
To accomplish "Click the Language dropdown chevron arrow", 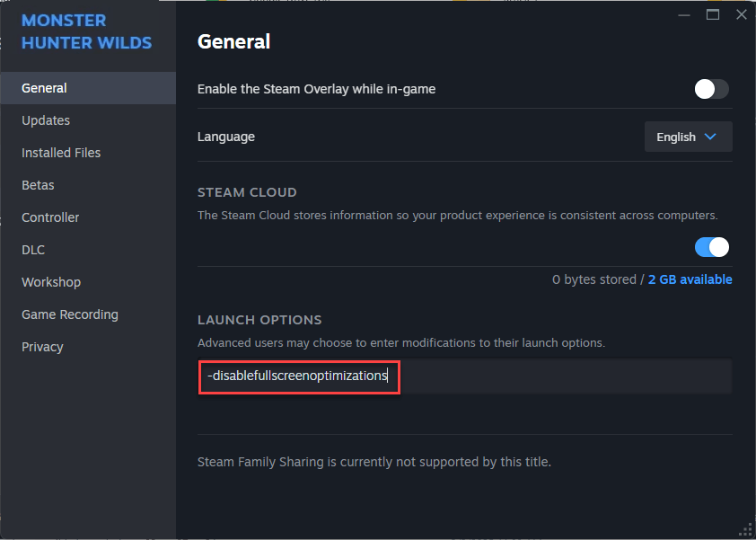I will pos(710,137).
